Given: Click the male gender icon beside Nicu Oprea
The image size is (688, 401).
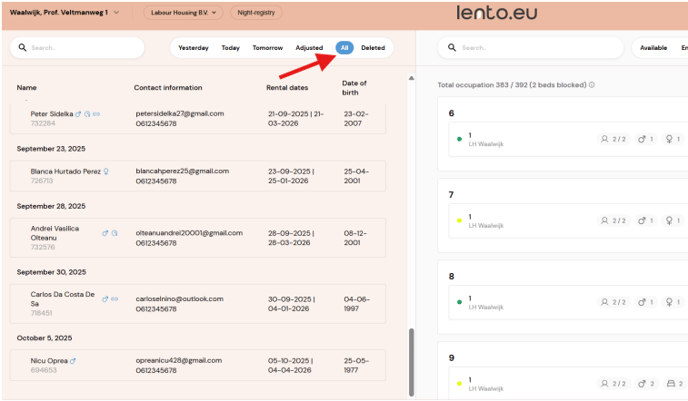Looking at the screenshot, I should tap(73, 360).
